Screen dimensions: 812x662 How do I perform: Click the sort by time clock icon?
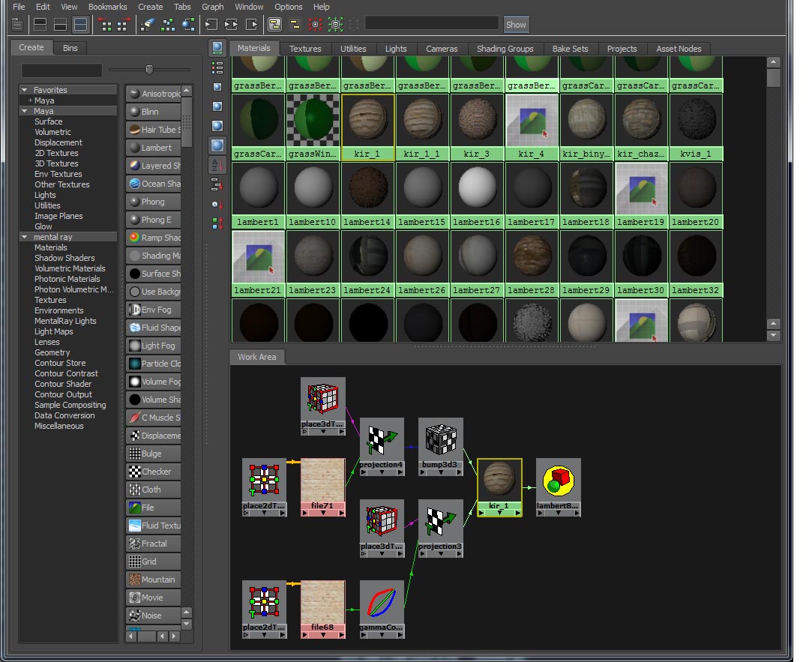tap(217, 204)
